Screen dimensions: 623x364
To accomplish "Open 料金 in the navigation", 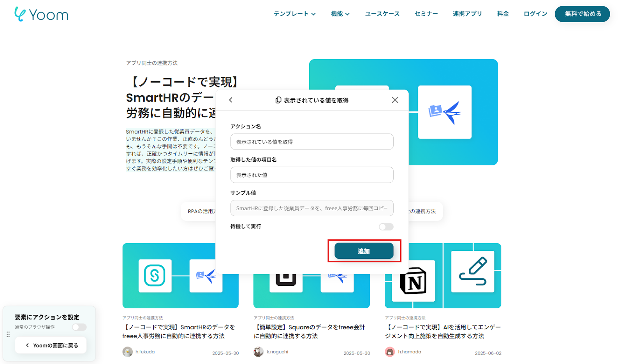I will click(503, 14).
